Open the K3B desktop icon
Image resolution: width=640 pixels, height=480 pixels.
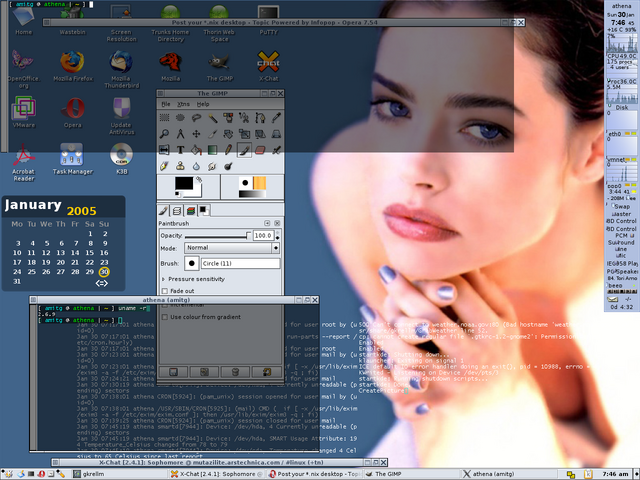click(x=122, y=159)
